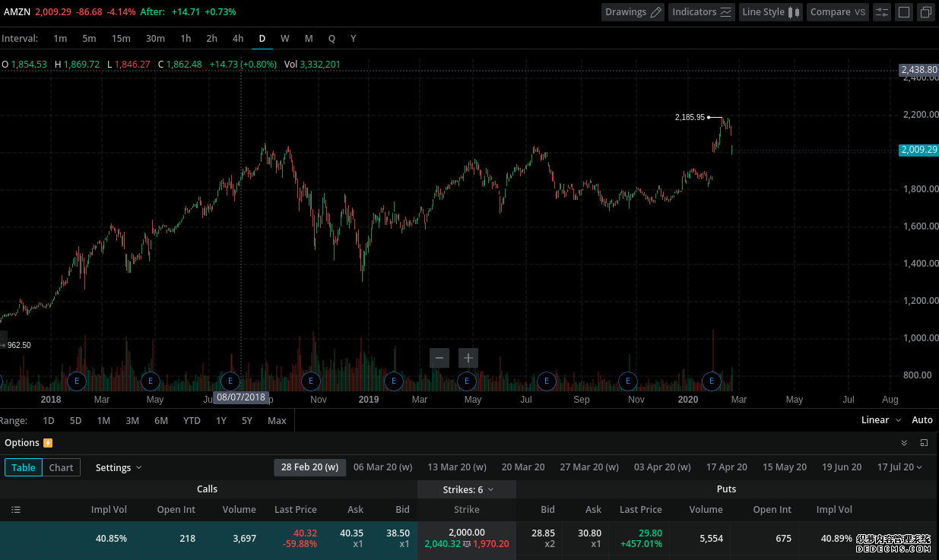Image resolution: width=939 pixels, height=560 pixels.
Task: Toggle Auto price scaling
Action: coord(922,420)
